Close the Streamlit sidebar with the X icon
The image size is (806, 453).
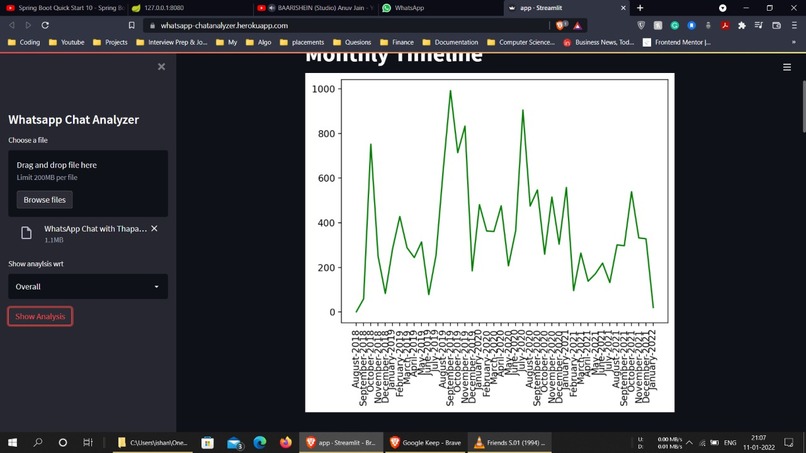(161, 67)
